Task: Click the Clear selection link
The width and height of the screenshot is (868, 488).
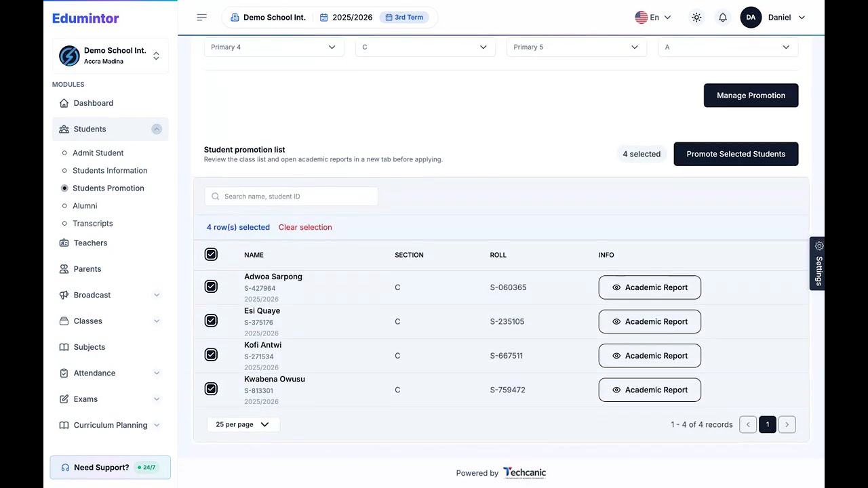Action: pyautogui.click(x=305, y=227)
